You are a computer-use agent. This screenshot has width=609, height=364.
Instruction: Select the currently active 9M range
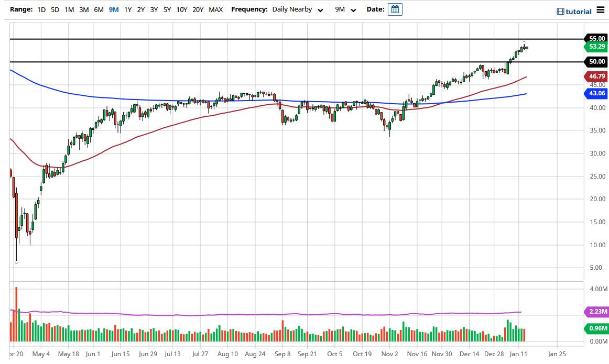click(113, 9)
